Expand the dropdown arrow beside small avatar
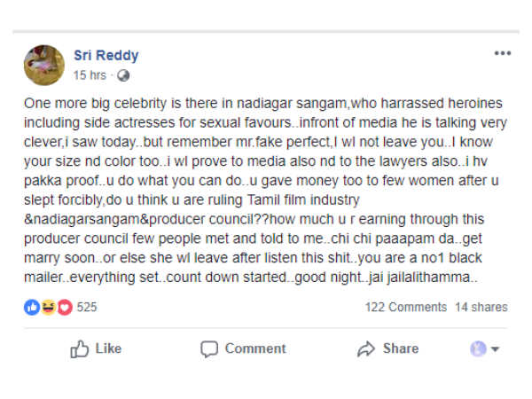This screenshot has width=532, height=399. (495, 349)
